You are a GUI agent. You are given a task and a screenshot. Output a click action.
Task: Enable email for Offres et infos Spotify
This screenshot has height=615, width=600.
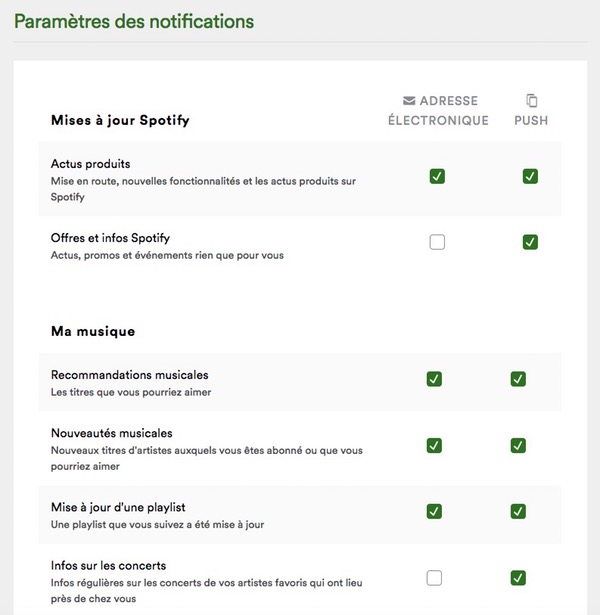click(x=437, y=242)
